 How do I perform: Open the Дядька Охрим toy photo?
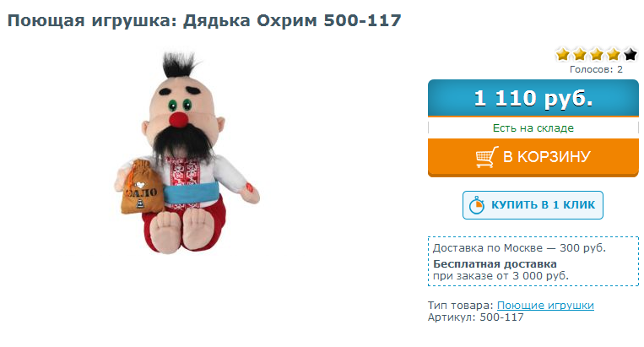187,153
